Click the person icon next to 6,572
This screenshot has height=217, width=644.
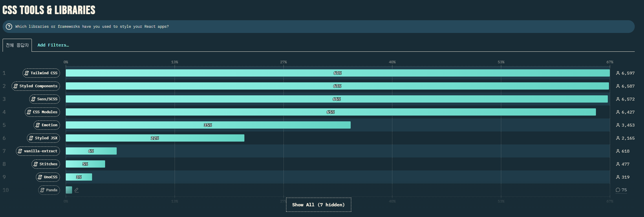click(x=618, y=99)
